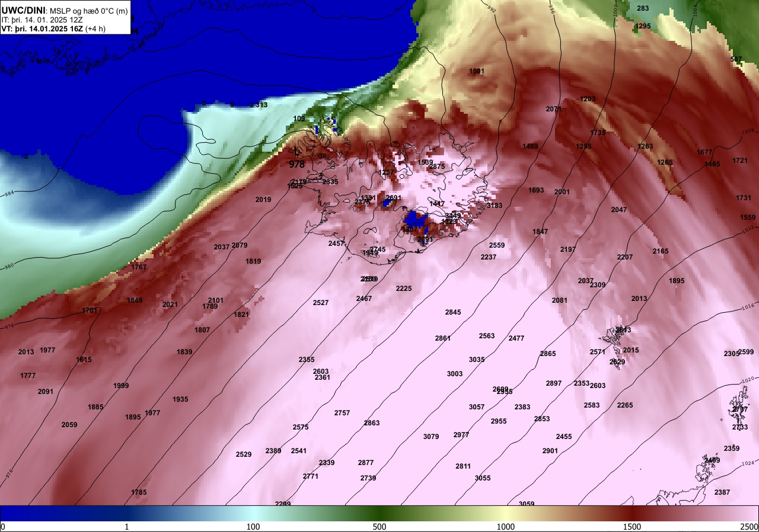
Task: Click the 500 label on color scale
Action: [x=379, y=527]
